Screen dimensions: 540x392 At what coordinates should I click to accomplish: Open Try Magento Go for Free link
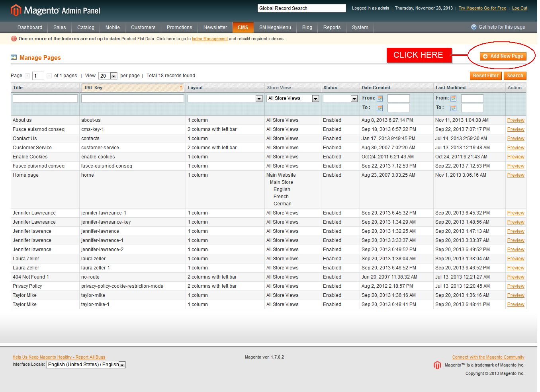click(x=482, y=8)
